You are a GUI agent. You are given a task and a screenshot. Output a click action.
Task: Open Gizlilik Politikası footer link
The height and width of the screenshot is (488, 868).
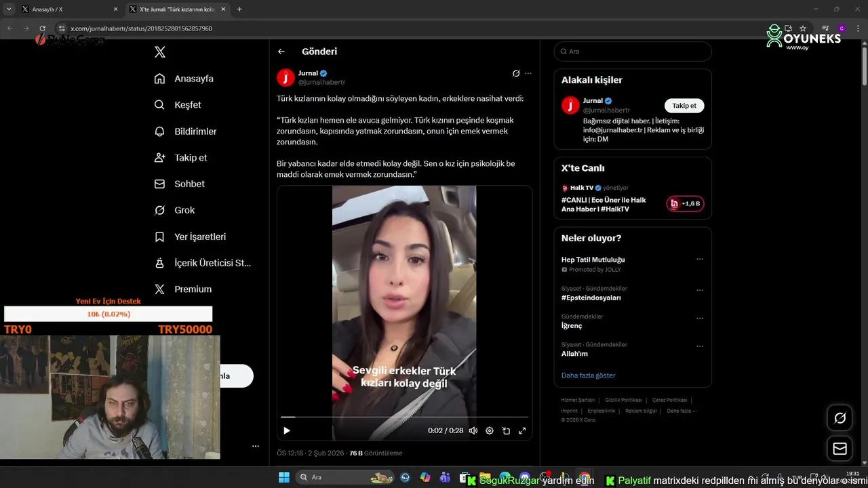[x=623, y=400]
